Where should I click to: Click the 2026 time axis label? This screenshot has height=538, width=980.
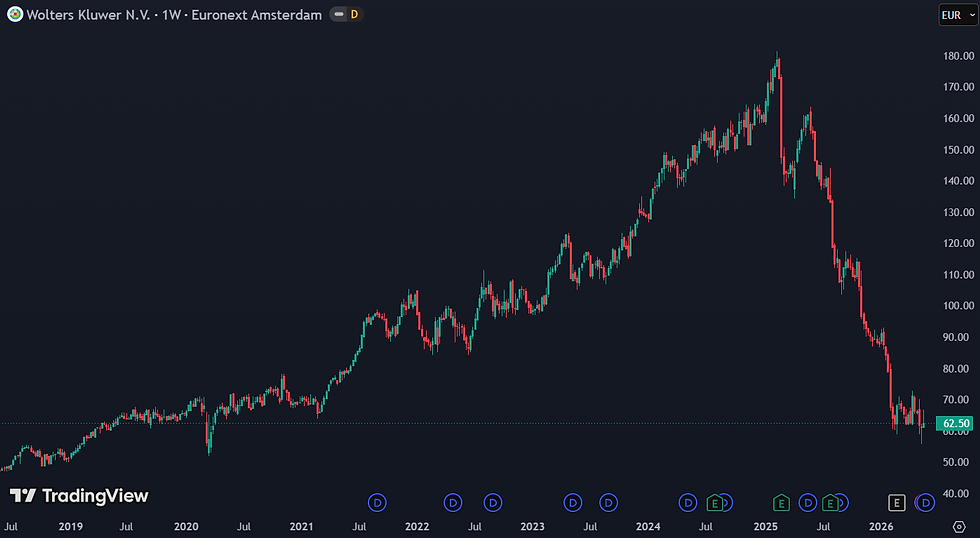tap(881, 527)
